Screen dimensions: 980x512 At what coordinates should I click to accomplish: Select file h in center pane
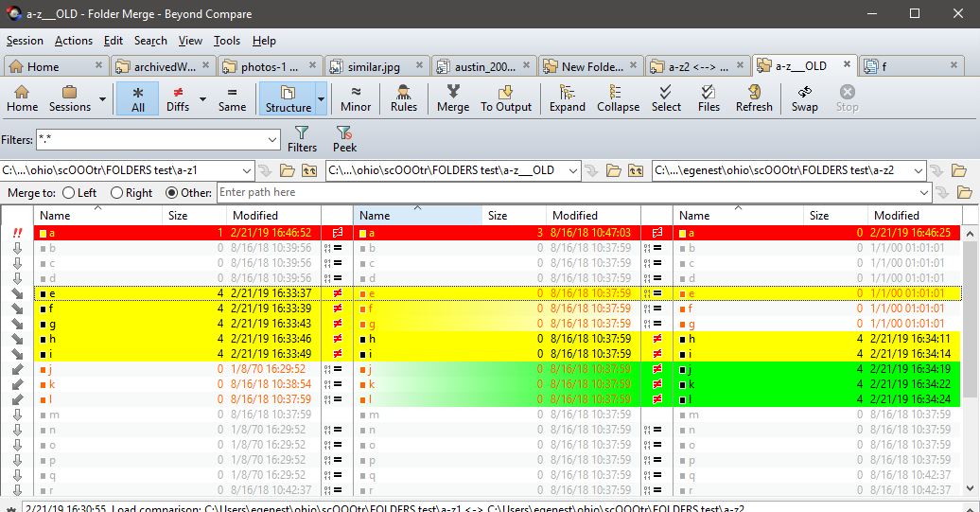click(x=498, y=339)
